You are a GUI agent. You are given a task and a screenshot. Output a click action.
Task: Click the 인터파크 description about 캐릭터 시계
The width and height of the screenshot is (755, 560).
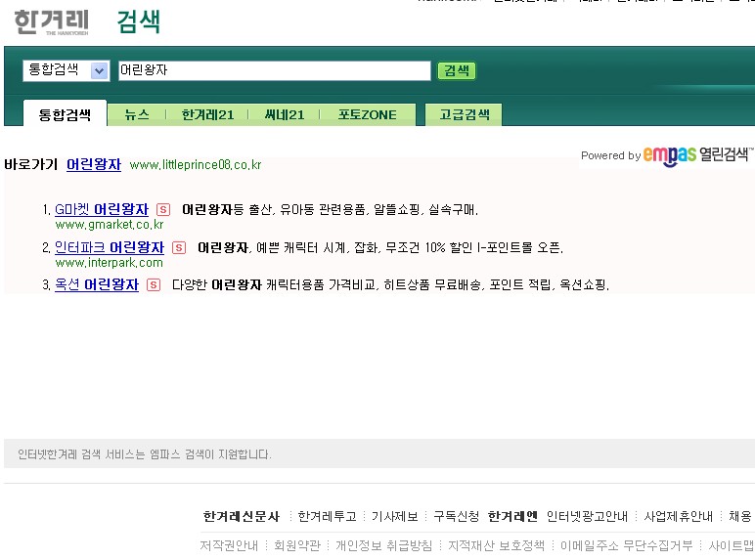[380, 248]
